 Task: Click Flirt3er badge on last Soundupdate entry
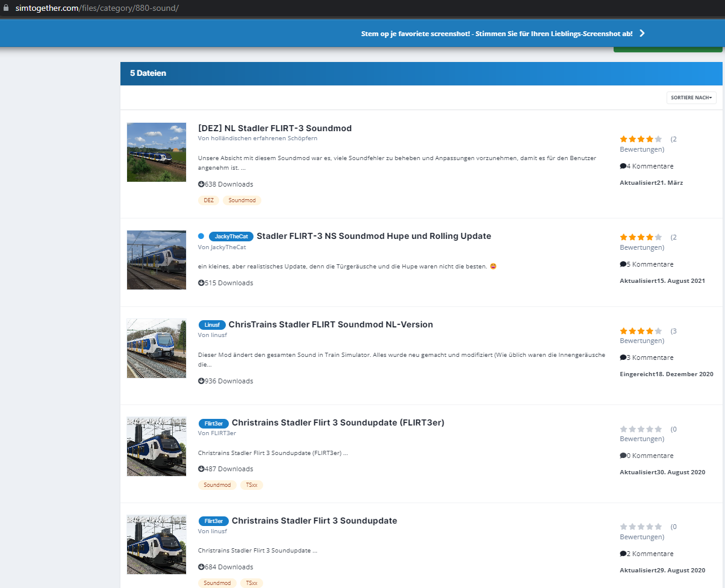pyautogui.click(x=214, y=521)
